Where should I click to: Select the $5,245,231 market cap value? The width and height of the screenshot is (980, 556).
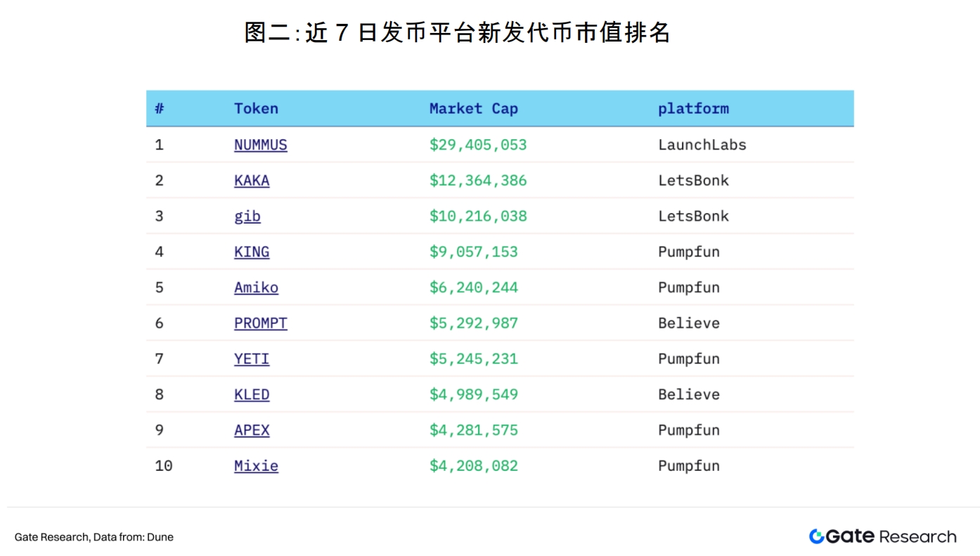point(473,359)
